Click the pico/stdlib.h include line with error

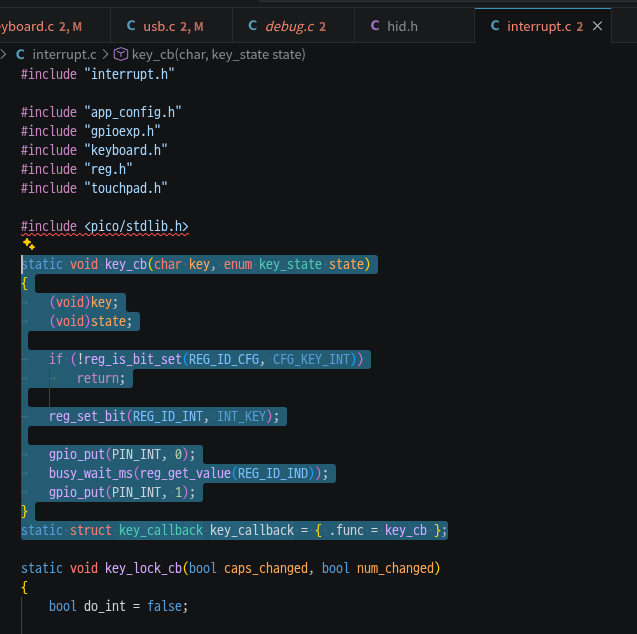[105, 226]
